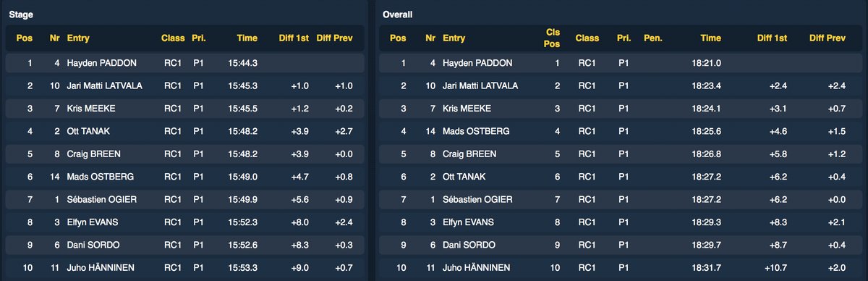Sort Overall table by Nr header
The height and width of the screenshot is (281, 868).
(430, 37)
